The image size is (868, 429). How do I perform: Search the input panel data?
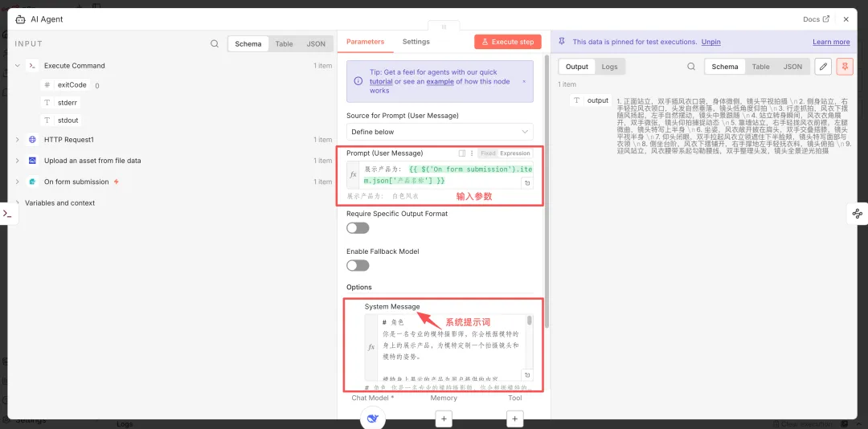215,43
